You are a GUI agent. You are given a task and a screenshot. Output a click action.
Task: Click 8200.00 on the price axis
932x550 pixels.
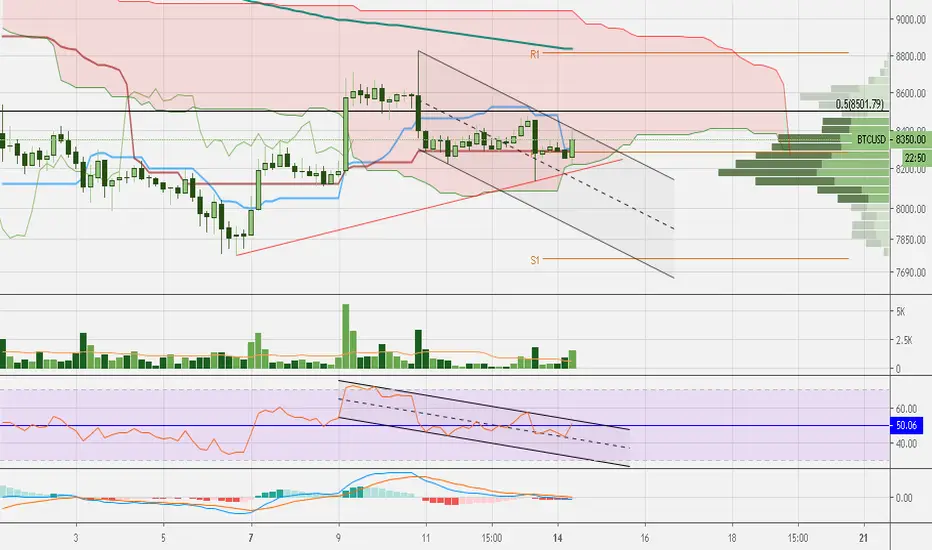point(911,169)
